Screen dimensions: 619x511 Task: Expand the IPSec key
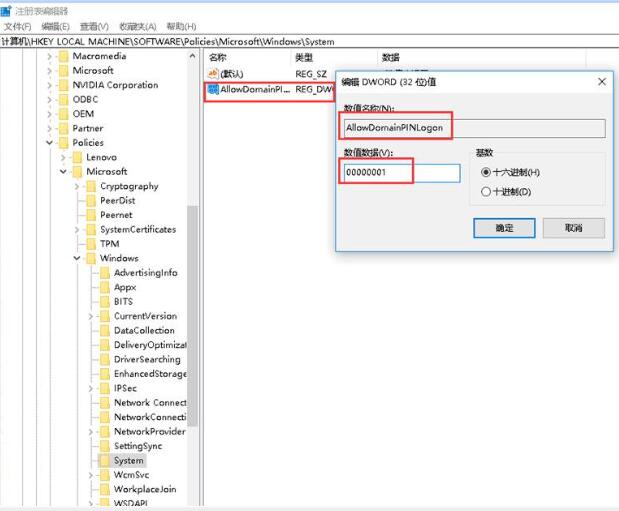[91, 389]
